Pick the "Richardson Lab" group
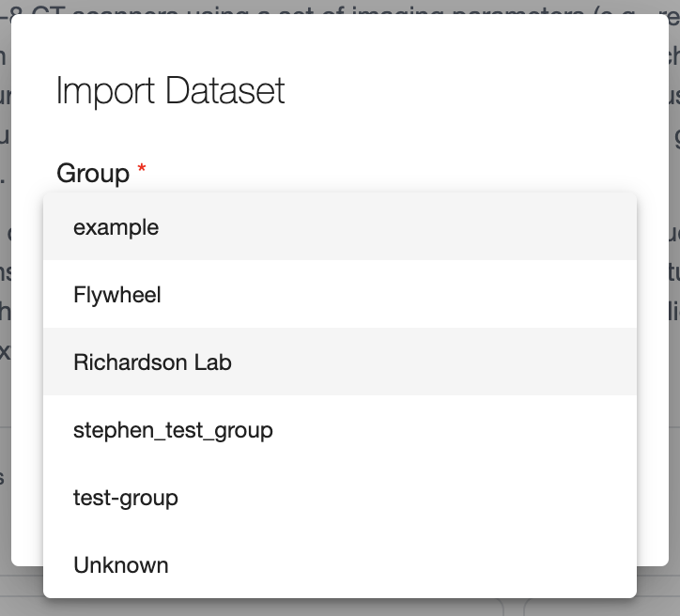 [x=340, y=362]
